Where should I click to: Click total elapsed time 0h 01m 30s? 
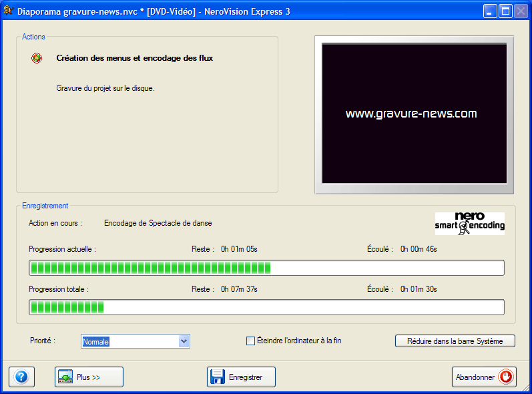coord(419,289)
